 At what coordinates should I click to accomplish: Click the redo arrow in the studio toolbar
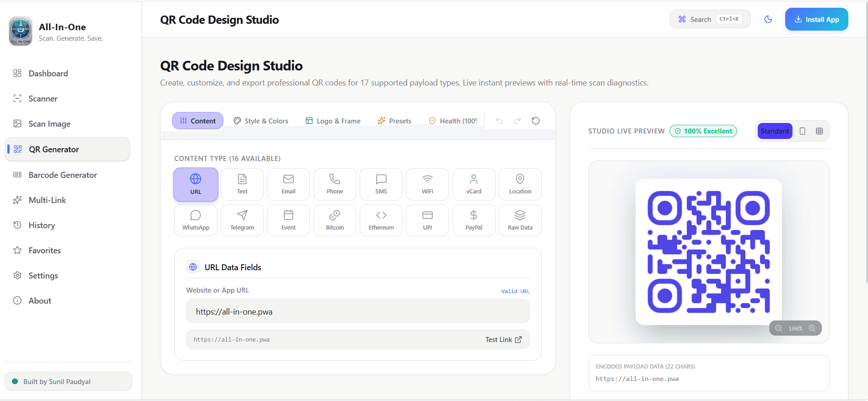[518, 121]
